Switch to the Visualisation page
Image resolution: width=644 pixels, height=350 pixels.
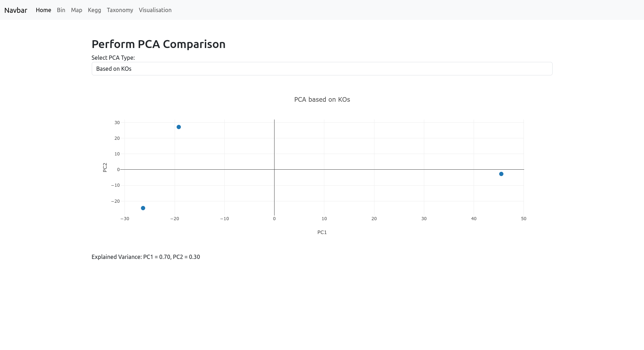(155, 10)
